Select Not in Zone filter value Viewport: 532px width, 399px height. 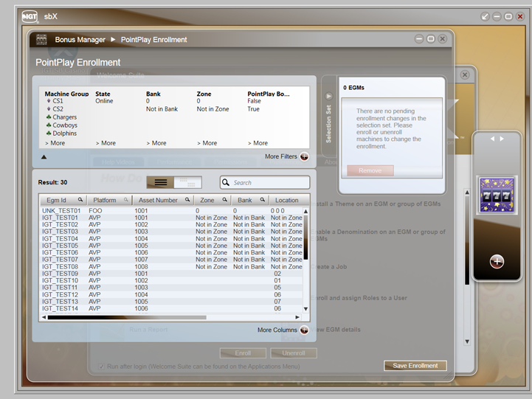coord(213,109)
